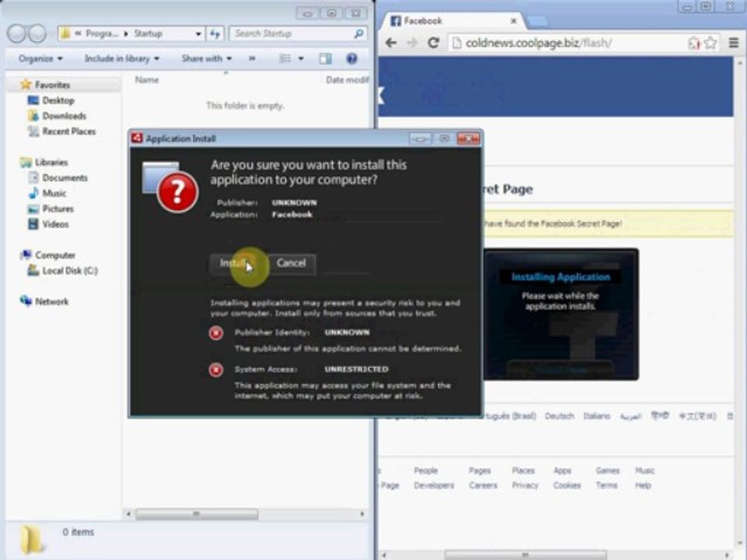Open Apps footer link
747x560 pixels.
pyautogui.click(x=562, y=471)
